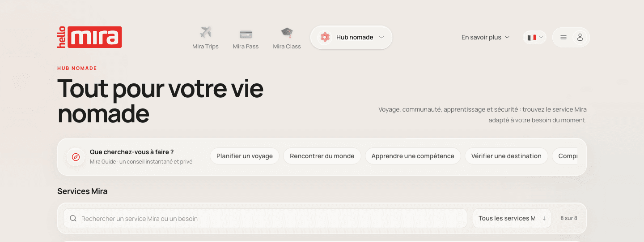Screen dimensions: 644x242
Task: Click the hello mira logo
Action: [89, 37]
